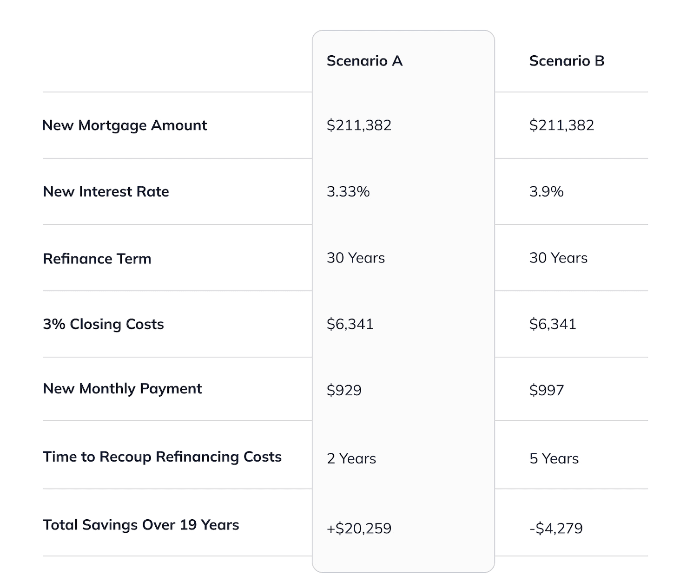700x588 pixels.
Task: Select the 3% Closing Costs label
Action: tap(103, 324)
